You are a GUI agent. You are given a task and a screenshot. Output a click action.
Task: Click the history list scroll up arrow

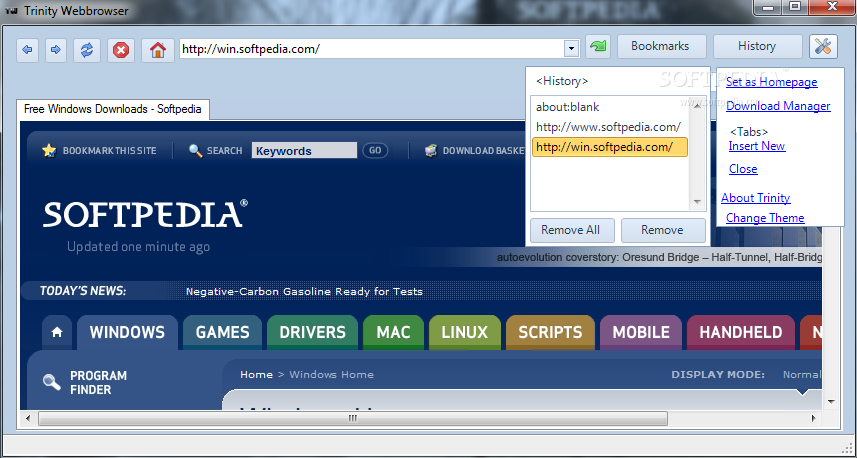pos(697,106)
